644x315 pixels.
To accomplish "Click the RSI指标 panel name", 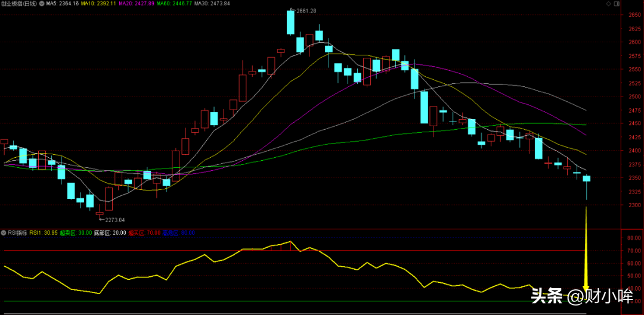I will pyautogui.click(x=17, y=233).
